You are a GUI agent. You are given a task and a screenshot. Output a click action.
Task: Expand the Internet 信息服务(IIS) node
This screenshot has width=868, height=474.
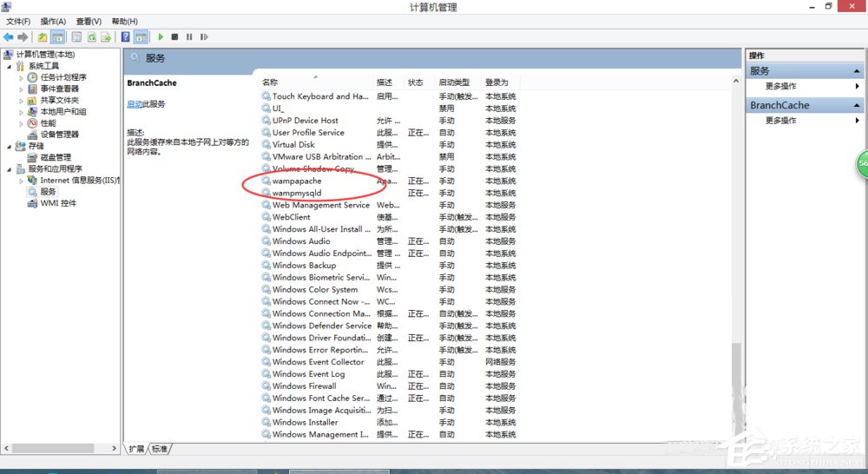point(23,181)
